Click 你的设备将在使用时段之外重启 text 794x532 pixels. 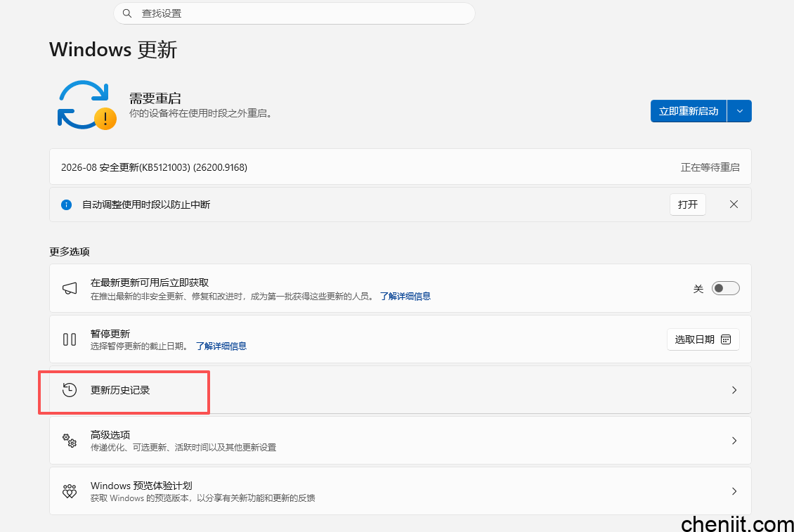[200, 113]
